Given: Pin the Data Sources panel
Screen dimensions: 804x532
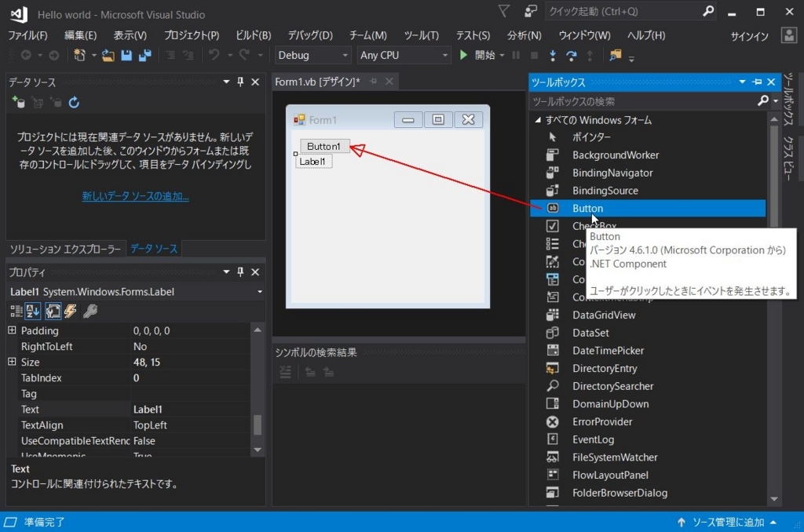Looking at the screenshot, I should 240,82.
